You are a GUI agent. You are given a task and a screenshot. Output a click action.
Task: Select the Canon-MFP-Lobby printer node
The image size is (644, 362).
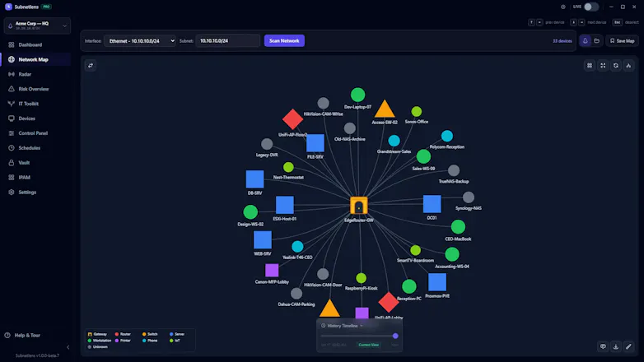click(x=272, y=270)
